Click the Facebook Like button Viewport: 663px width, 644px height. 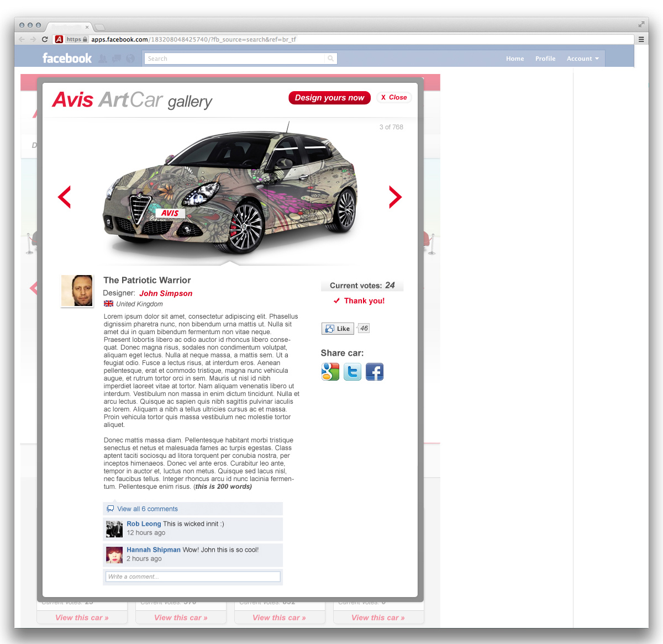tap(338, 329)
